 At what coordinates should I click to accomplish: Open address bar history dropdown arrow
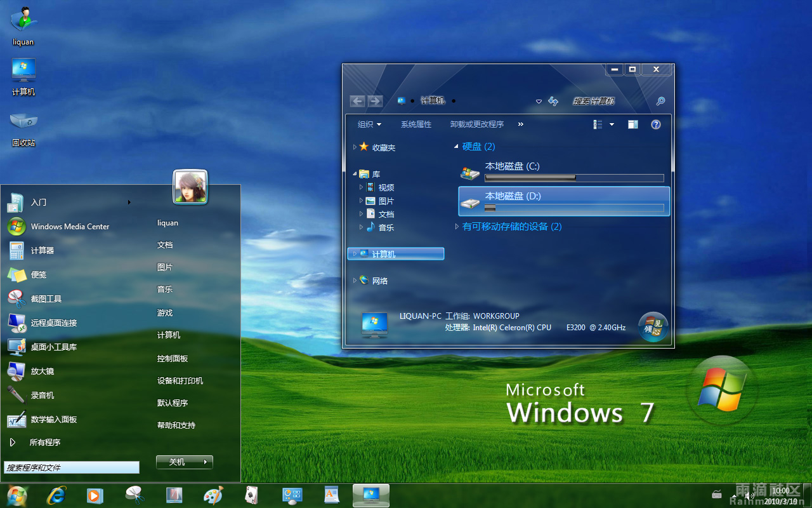point(539,101)
